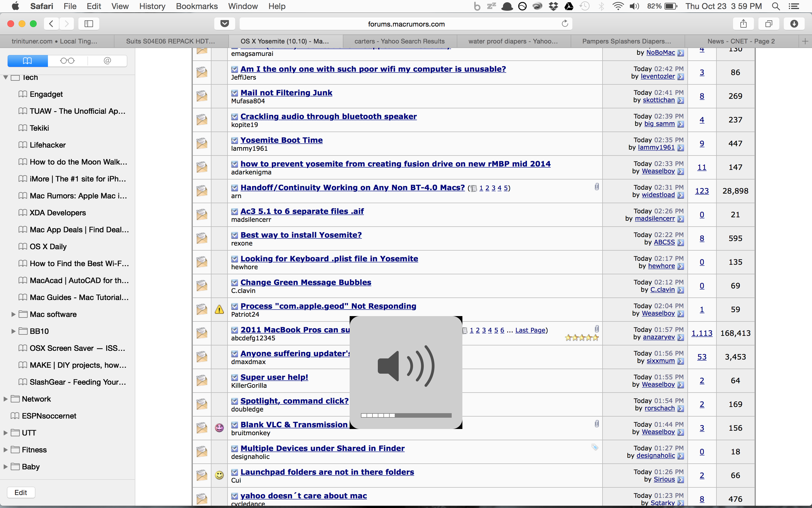Switch to carters - Yahoo Search Results tab
Image resolution: width=812 pixels, height=508 pixels.
399,41
